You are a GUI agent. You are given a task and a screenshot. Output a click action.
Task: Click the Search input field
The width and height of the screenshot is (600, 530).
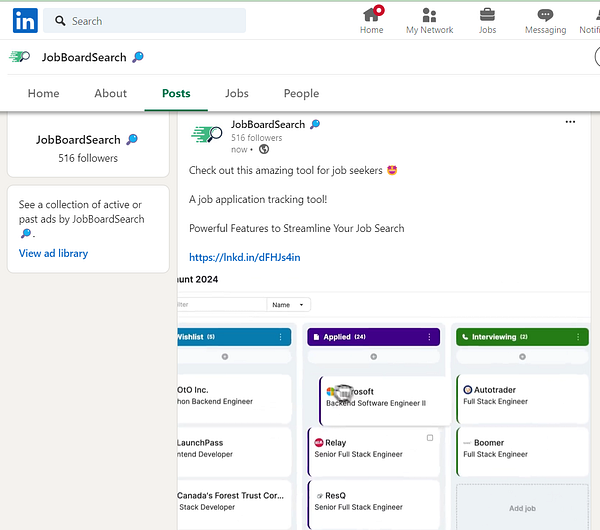click(144, 21)
